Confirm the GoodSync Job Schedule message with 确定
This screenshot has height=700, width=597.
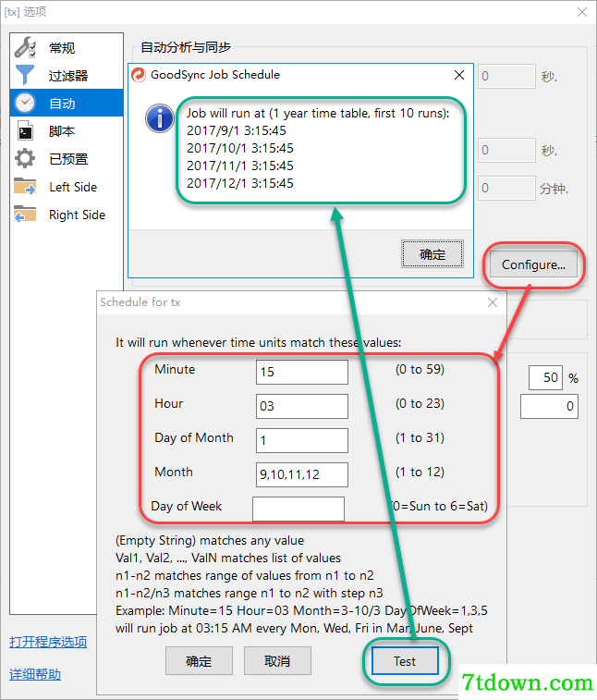tap(433, 254)
